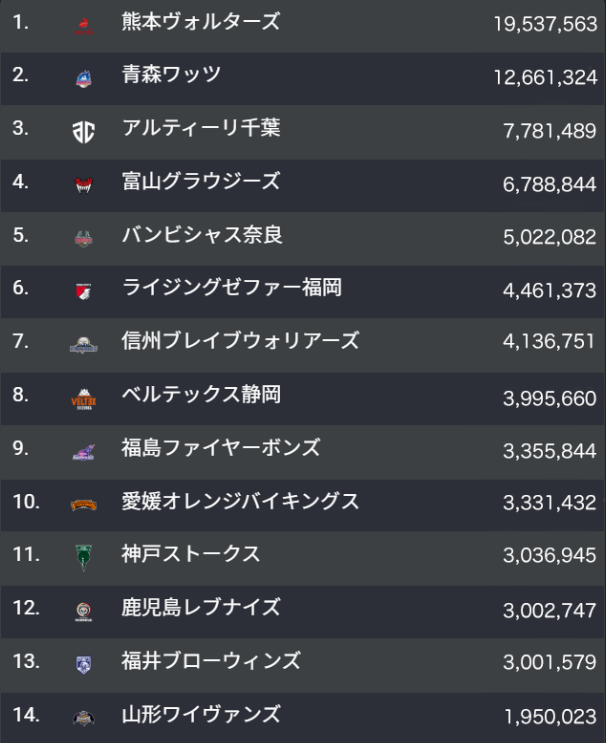
Task: Click rank number 3 in the list
Action: (20, 128)
